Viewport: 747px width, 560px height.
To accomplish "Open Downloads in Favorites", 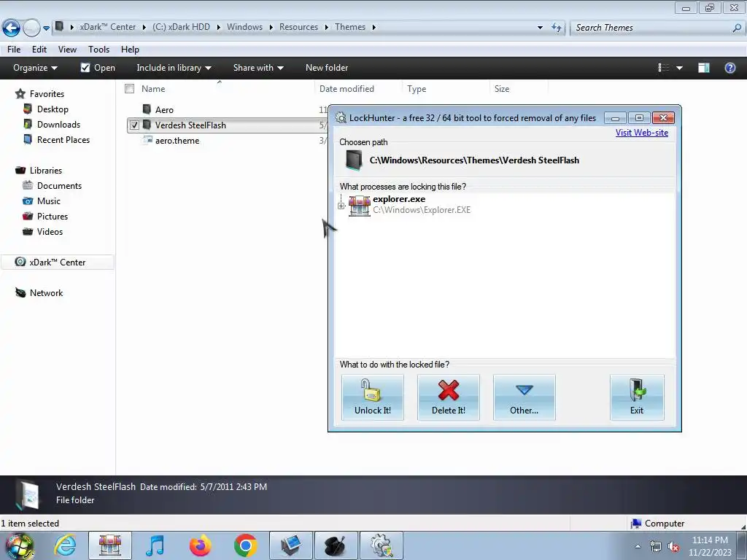I will (58, 124).
